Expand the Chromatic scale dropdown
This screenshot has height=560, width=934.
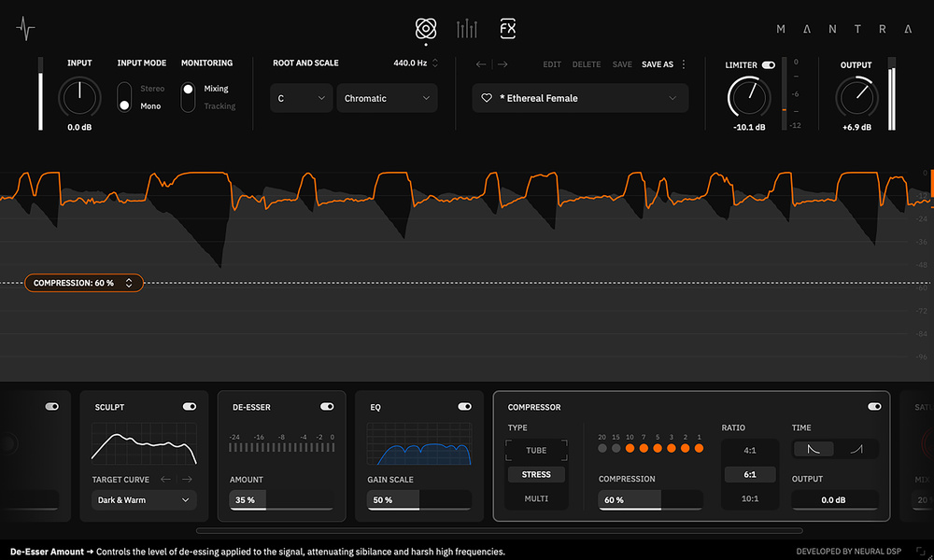387,98
